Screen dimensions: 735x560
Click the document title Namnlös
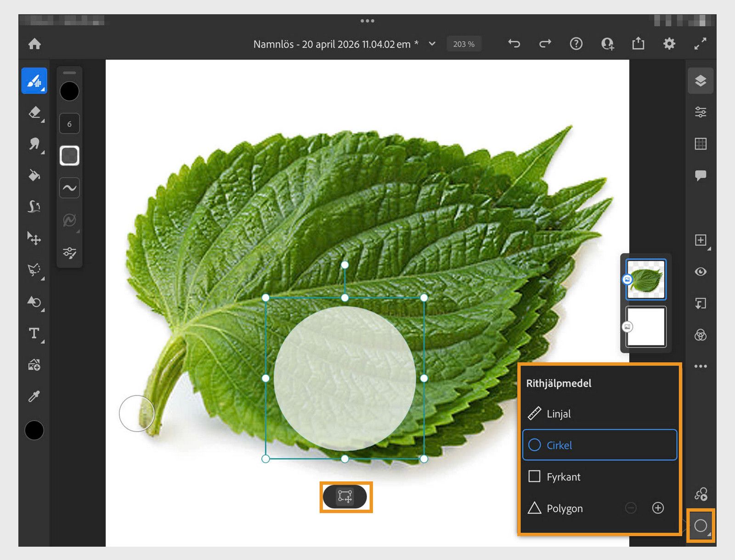click(336, 44)
